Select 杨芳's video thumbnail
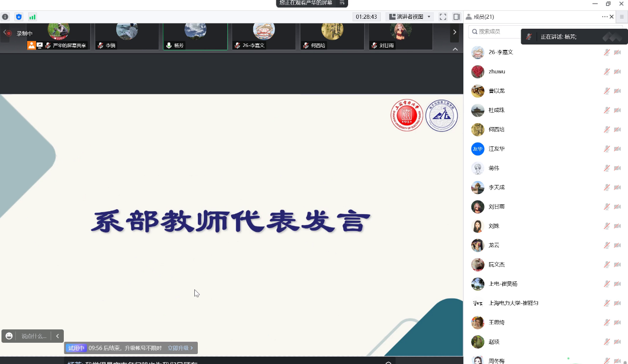 [x=195, y=36]
